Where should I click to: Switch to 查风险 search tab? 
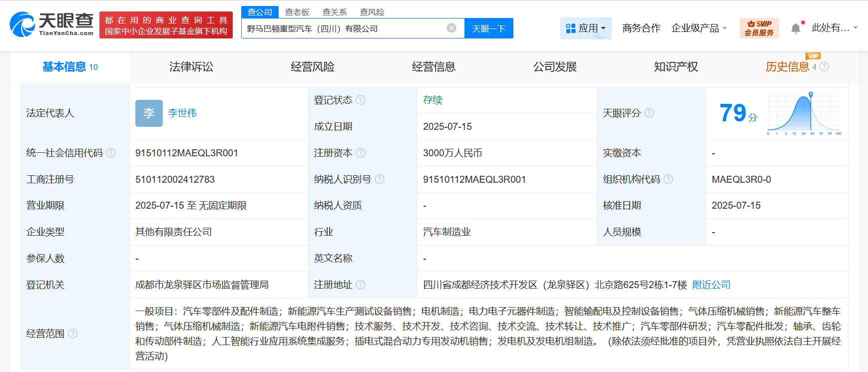click(x=372, y=12)
